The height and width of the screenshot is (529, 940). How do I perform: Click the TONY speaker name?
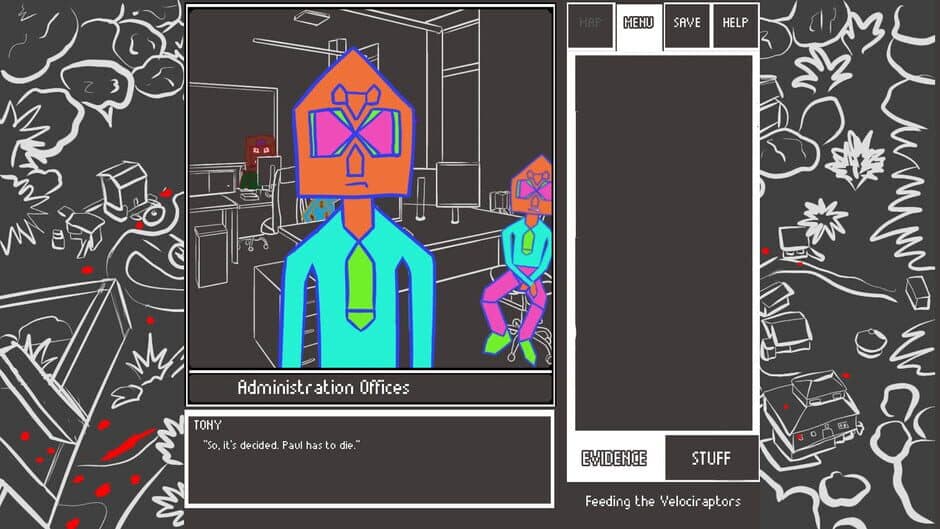tap(208, 425)
